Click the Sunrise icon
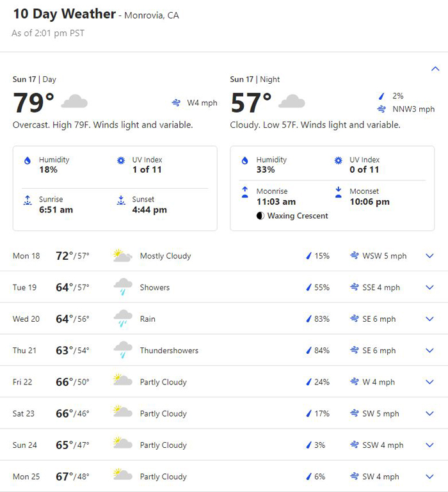The image size is (448, 492). pyautogui.click(x=28, y=200)
